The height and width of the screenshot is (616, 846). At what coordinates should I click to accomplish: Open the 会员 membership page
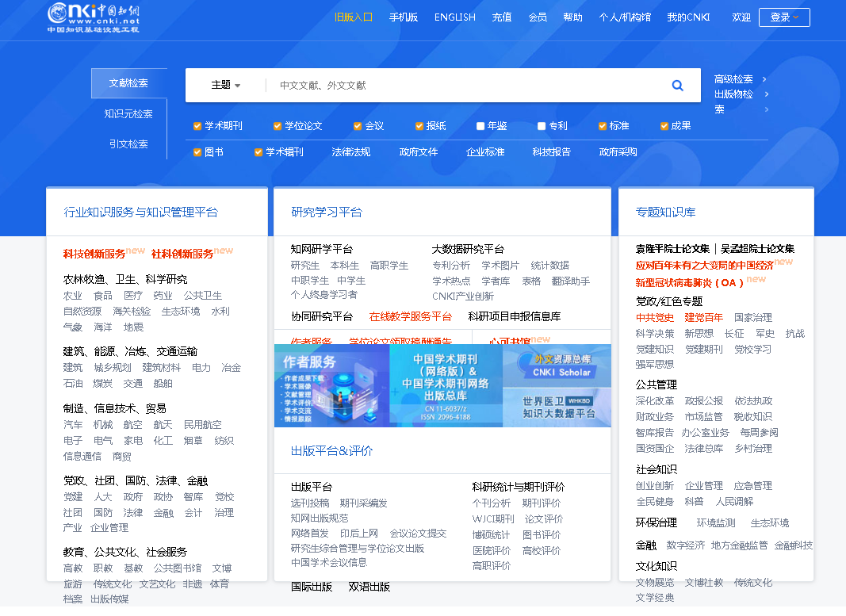coord(538,17)
